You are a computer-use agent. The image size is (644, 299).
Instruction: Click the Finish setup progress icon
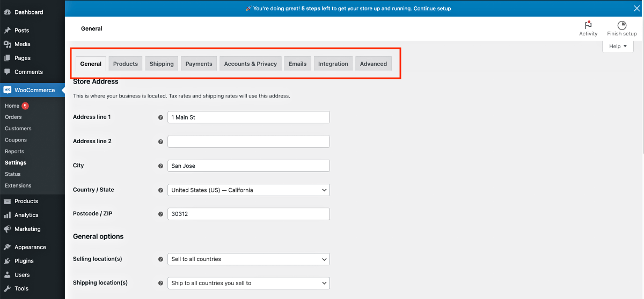click(x=622, y=25)
